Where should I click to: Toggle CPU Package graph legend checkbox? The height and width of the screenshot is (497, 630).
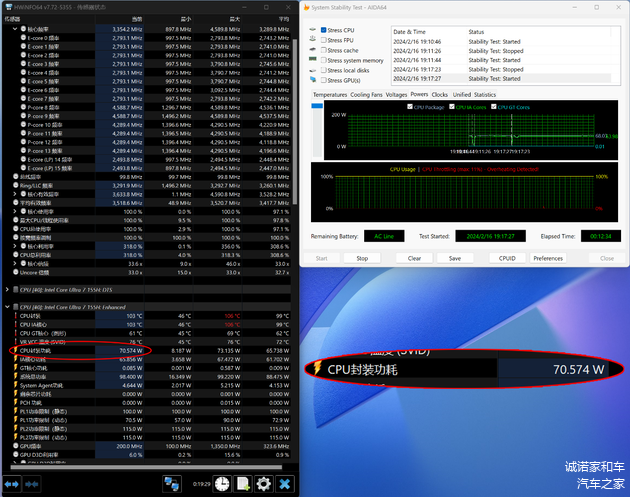pyautogui.click(x=410, y=107)
